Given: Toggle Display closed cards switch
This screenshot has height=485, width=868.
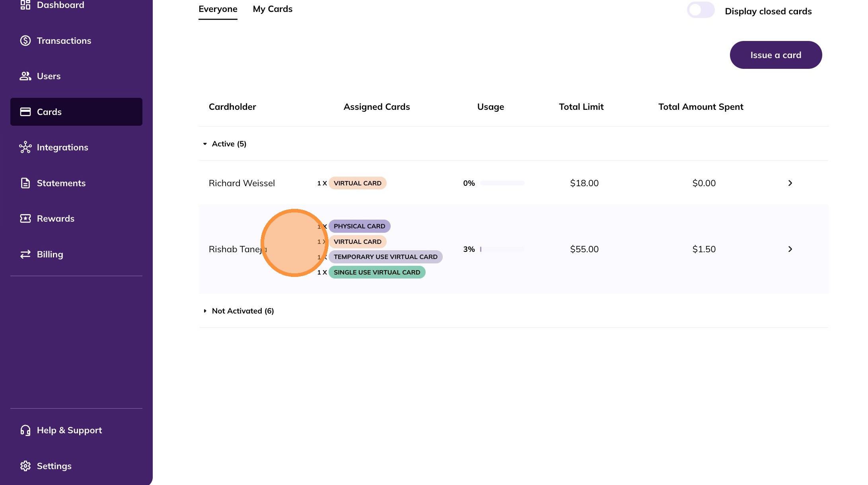Looking at the screenshot, I should click(701, 10).
